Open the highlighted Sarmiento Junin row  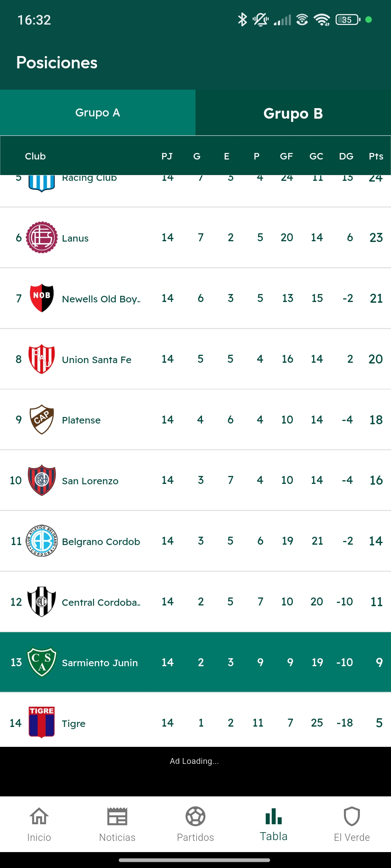coord(195,662)
